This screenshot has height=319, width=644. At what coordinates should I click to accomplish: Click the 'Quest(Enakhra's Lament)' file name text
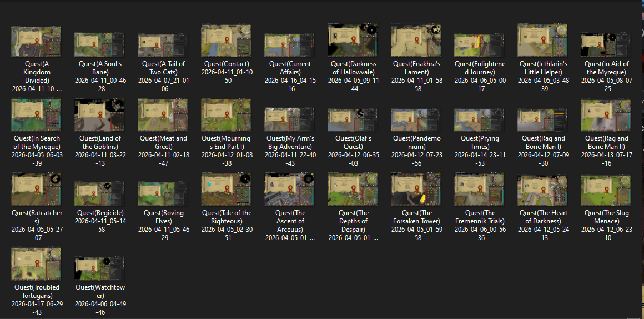[416, 68]
